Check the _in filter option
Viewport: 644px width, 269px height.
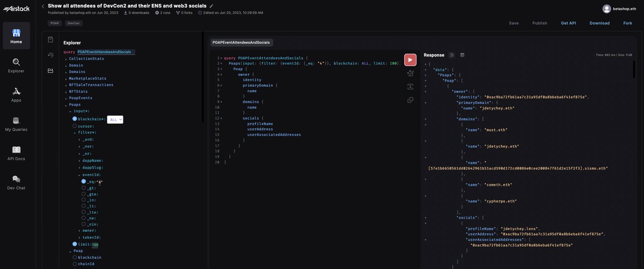pos(84,200)
